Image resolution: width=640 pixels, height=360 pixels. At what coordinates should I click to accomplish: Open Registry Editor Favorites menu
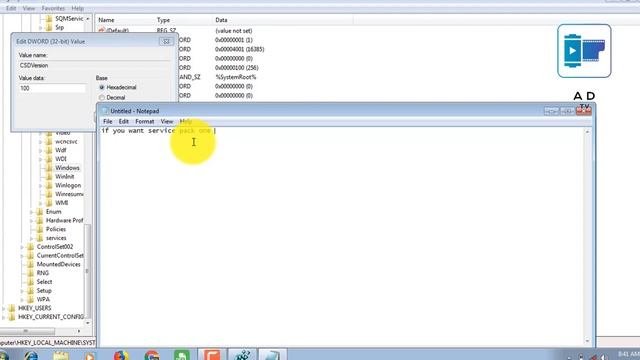pos(53,8)
